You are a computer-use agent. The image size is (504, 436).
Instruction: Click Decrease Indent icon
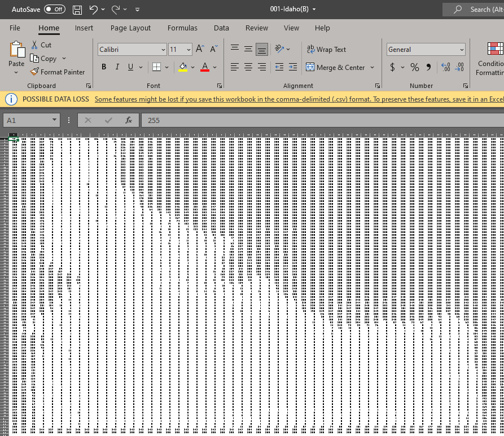(x=279, y=67)
